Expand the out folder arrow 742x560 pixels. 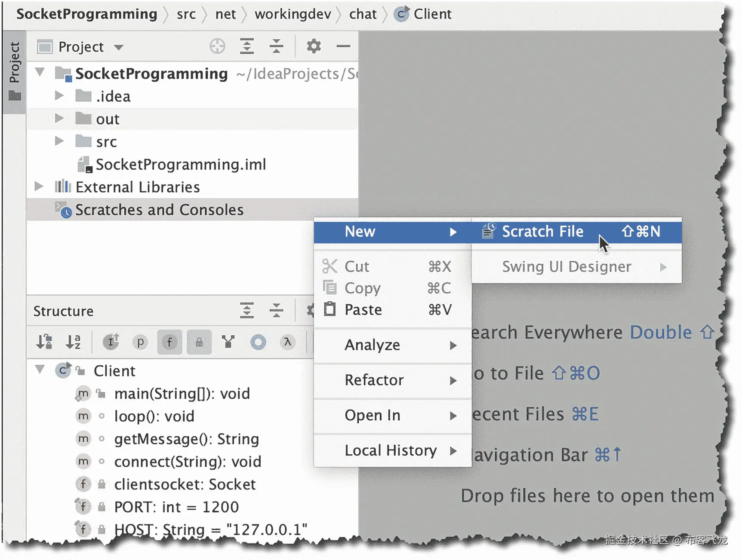[59, 118]
